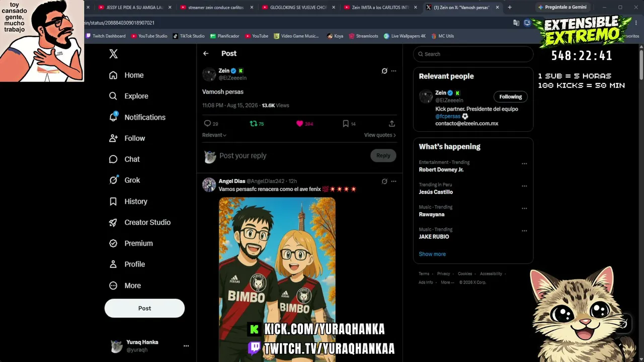Open the Follow people icon in sidebar
The width and height of the screenshot is (644, 362).
point(113,138)
